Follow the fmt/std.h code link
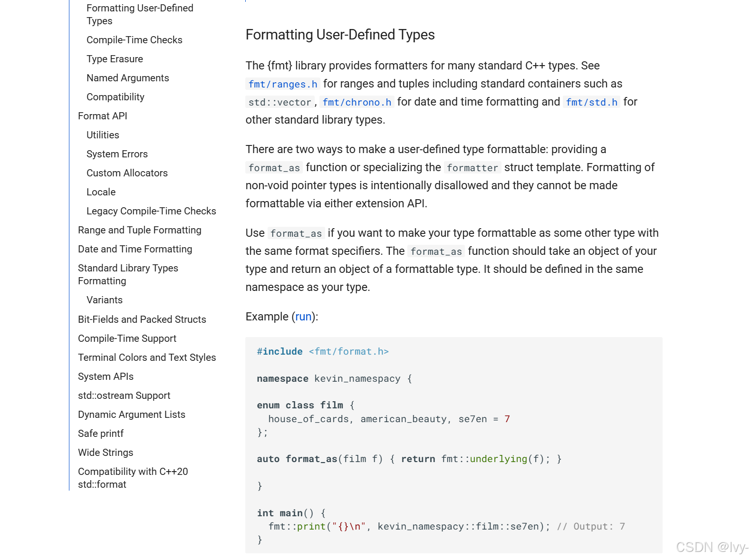751x560 pixels. point(592,102)
